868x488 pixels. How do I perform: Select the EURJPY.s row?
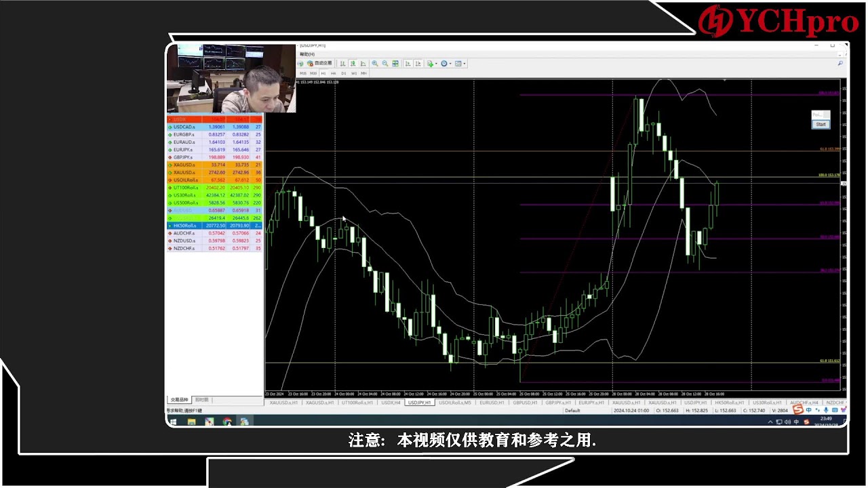click(214, 150)
